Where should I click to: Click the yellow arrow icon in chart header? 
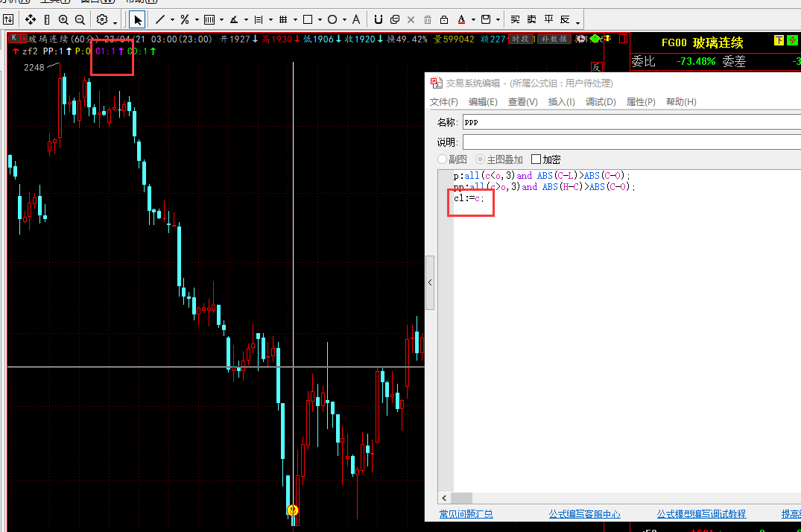click(x=608, y=38)
